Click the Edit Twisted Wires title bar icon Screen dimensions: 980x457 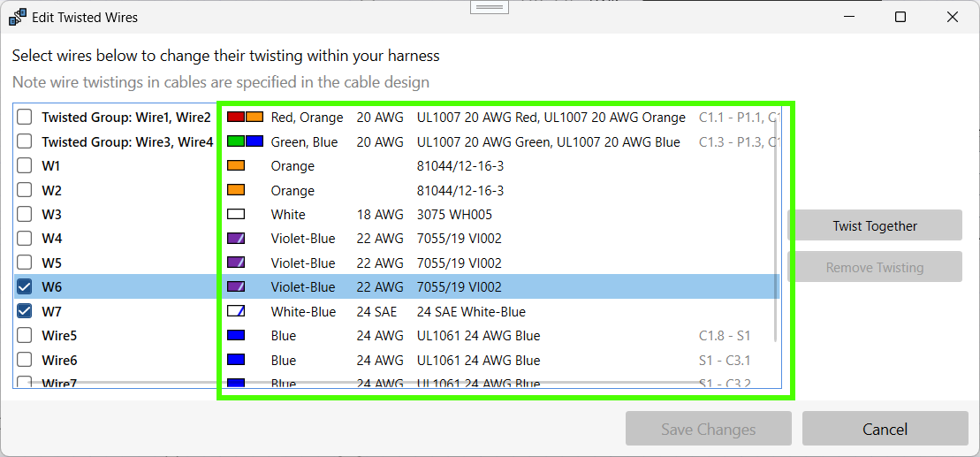click(18, 18)
